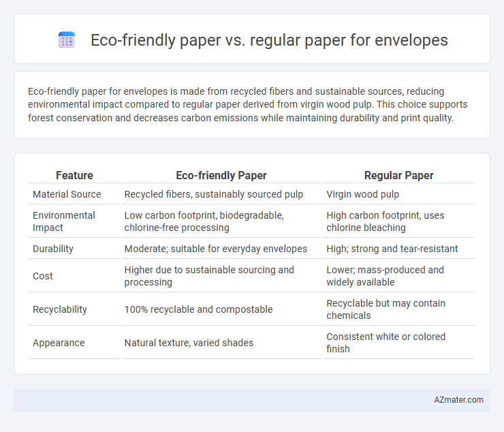This screenshot has width=504, height=432.
Task: Select the 'Regular Paper' column header
Action: (x=398, y=175)
